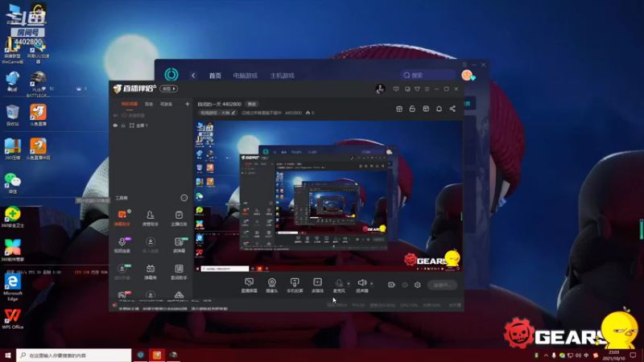The image size is (644, 362).
Task: Open the 电脑游戏 tab in the background window
Action: coord(246,76)
